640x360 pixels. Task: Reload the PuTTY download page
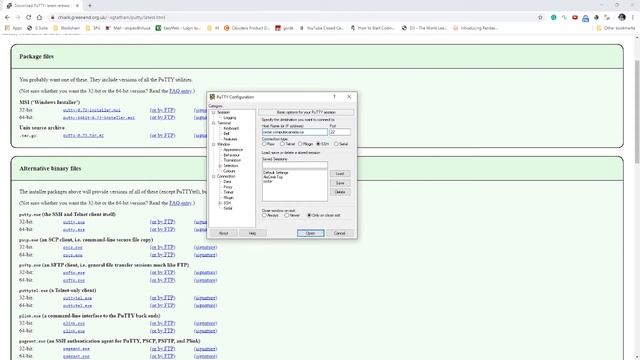point(29,18)
